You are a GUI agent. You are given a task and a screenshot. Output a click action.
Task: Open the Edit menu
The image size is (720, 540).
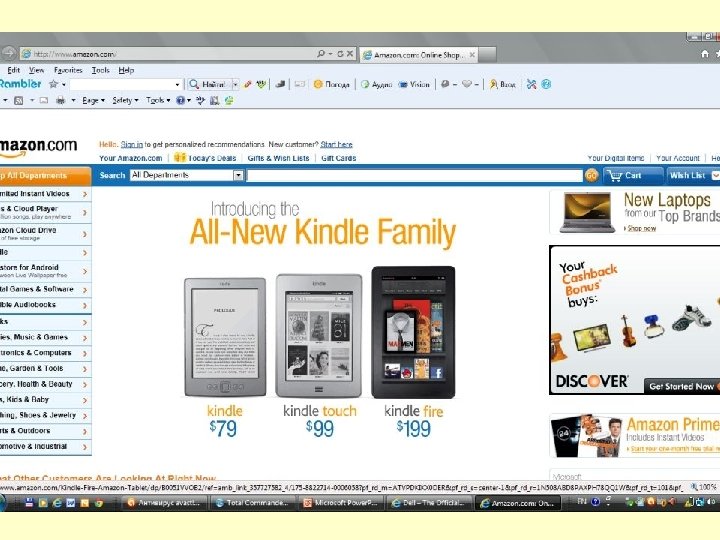pyautogui.click(x=13, y=70)
